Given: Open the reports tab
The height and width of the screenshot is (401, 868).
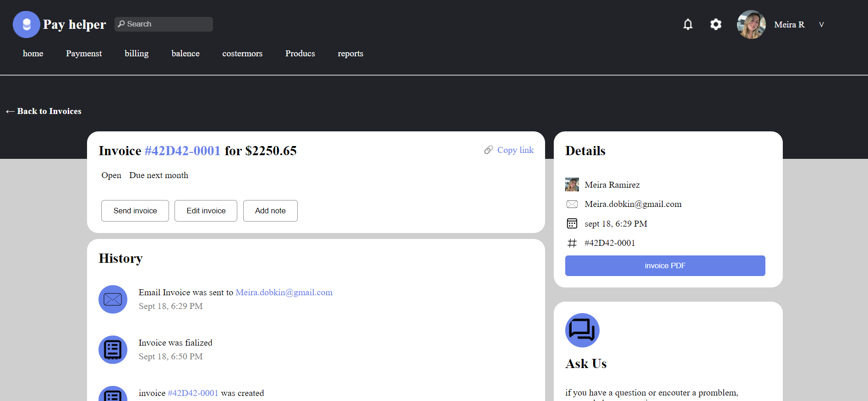Looking at the screenshot, I should click(350, 54).
